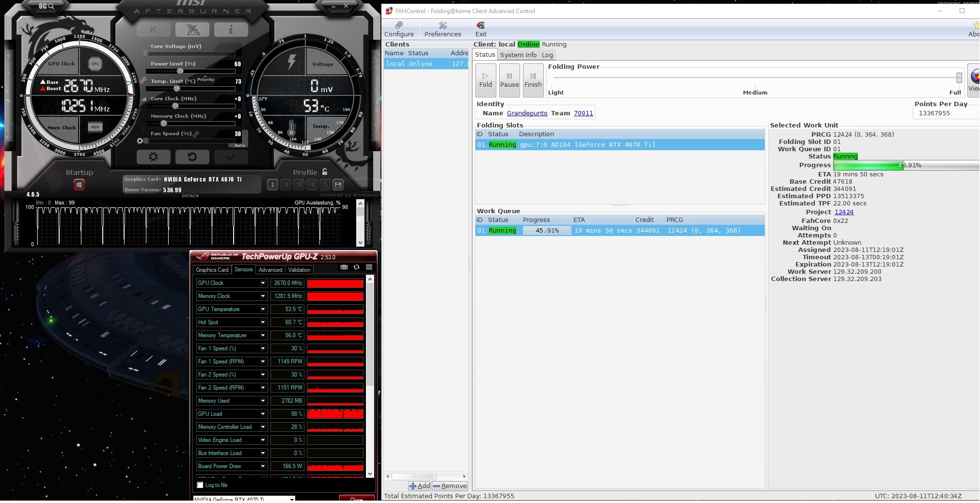The width and height of the screenshot is (980, 503).
Task: Save the current Afterburner profile
Action: pyautogui.click(x=338, y=185)
